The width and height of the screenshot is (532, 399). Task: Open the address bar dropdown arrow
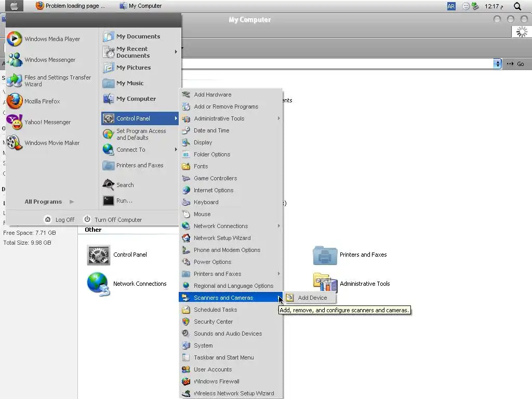click(x=497, y=64)
